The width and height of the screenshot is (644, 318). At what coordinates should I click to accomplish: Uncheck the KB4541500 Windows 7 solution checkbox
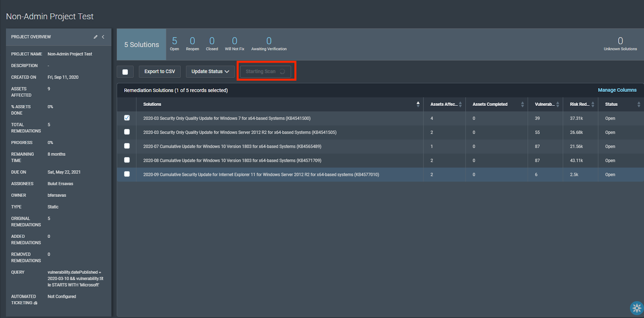(x=127, y=118)
